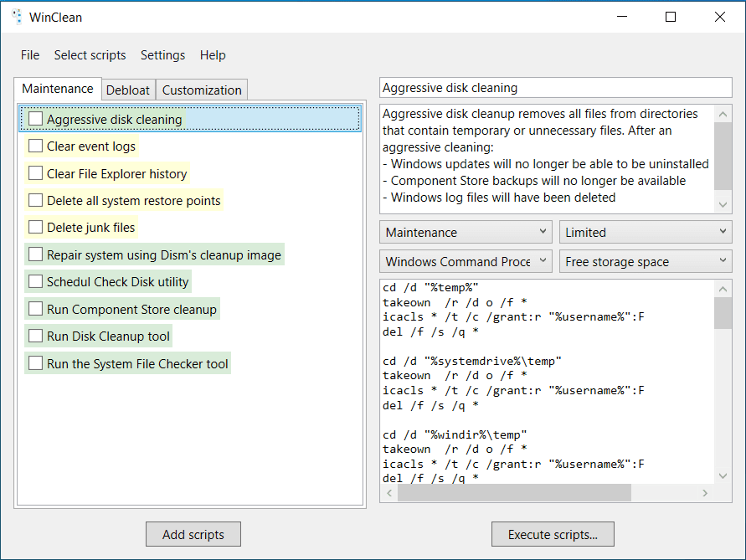Viewport: 746px width, 560px height.
Task: Click the WinClean app icon in title bar
Action: tap(16, 17)
